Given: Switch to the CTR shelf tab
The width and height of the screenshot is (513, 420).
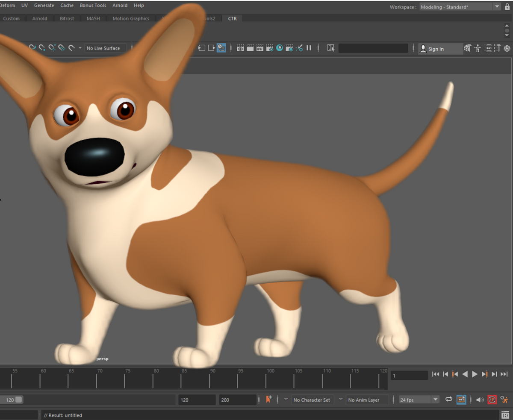Looking at the screenshot, I should point(232,18).
